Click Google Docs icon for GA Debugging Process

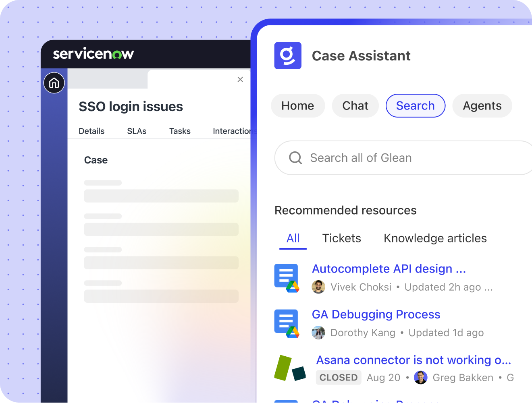coord(287,324)
